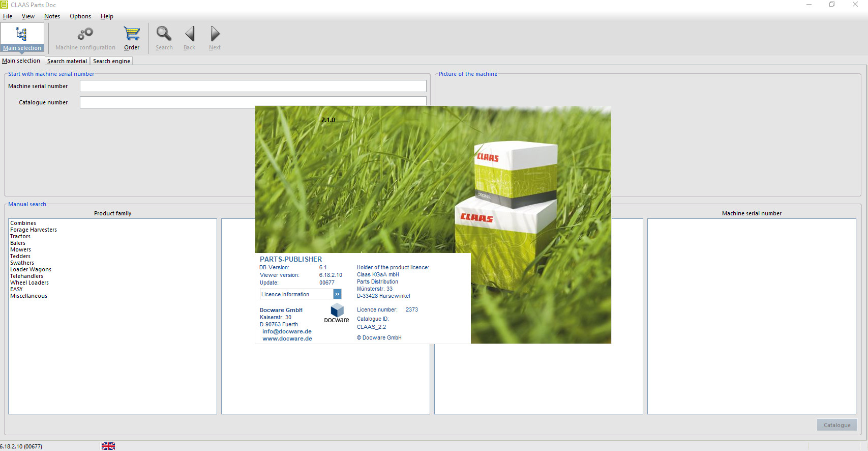The height and width of the screenshot is (451, 868).
Task: Select Wheel Loaders entry
Action: click(29, 283)
